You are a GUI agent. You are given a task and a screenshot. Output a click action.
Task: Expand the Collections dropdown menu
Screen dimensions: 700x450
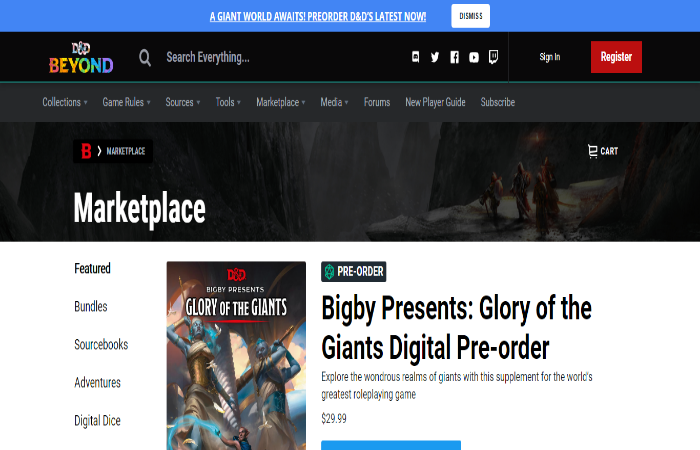pyautogui.click(x=65, y=102)
